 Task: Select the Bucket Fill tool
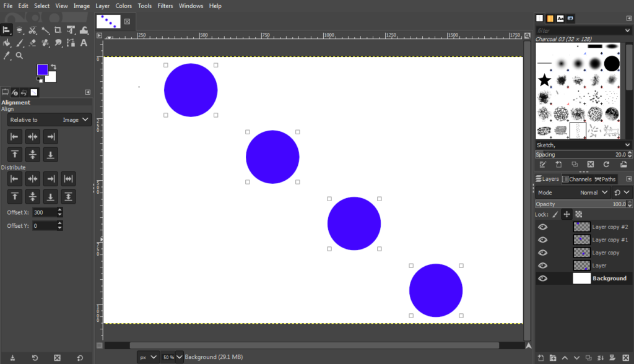tap(7, 43)
